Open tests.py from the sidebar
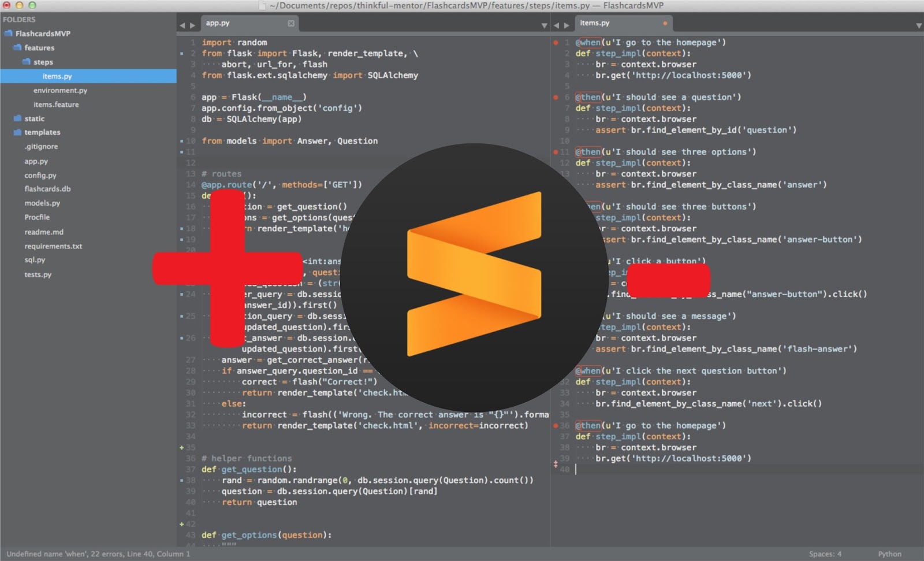 [x=38, y=274]
